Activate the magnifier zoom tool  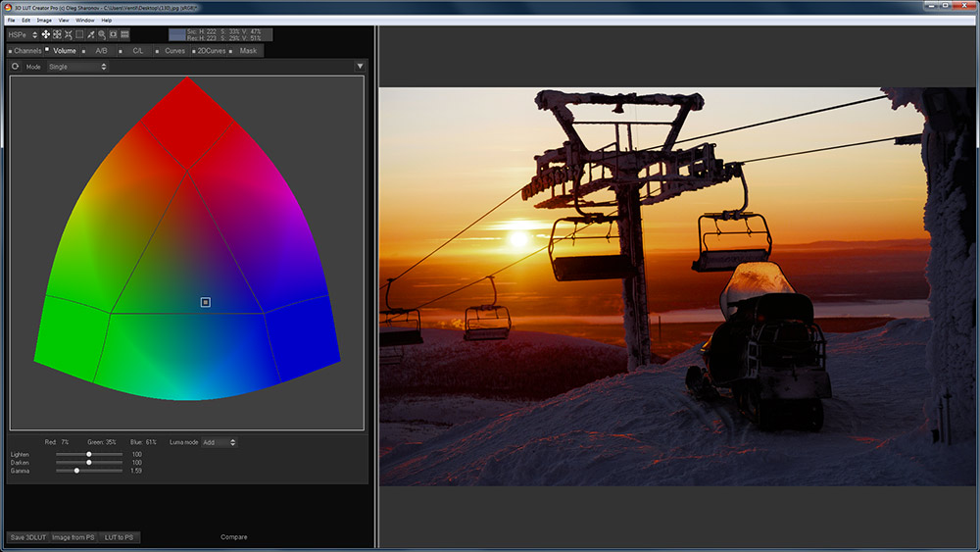tap(102, 34)
